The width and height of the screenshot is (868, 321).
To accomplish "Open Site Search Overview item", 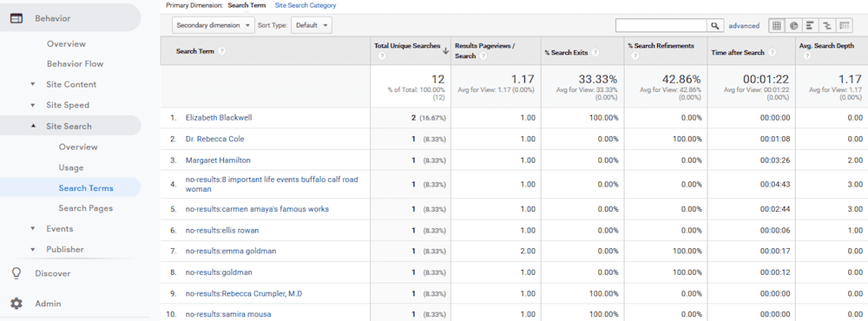I will pyautogui.click(x=78, y=147).
